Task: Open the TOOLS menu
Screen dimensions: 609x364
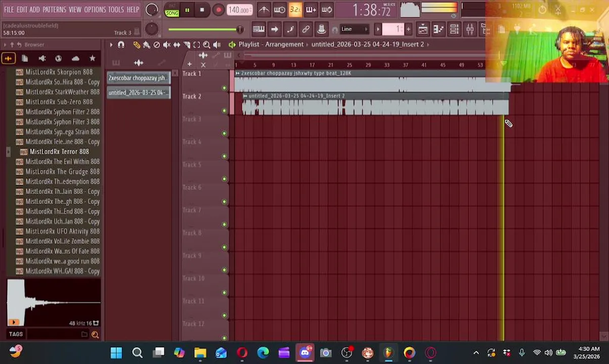Action: pyautogui.click(x=116, y=10)
